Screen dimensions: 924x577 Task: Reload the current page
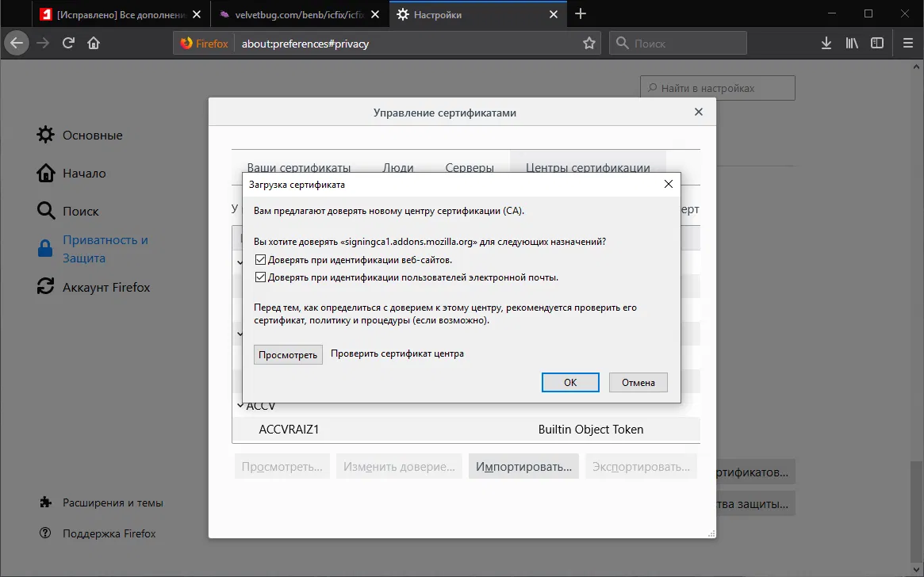click(68, 43)
